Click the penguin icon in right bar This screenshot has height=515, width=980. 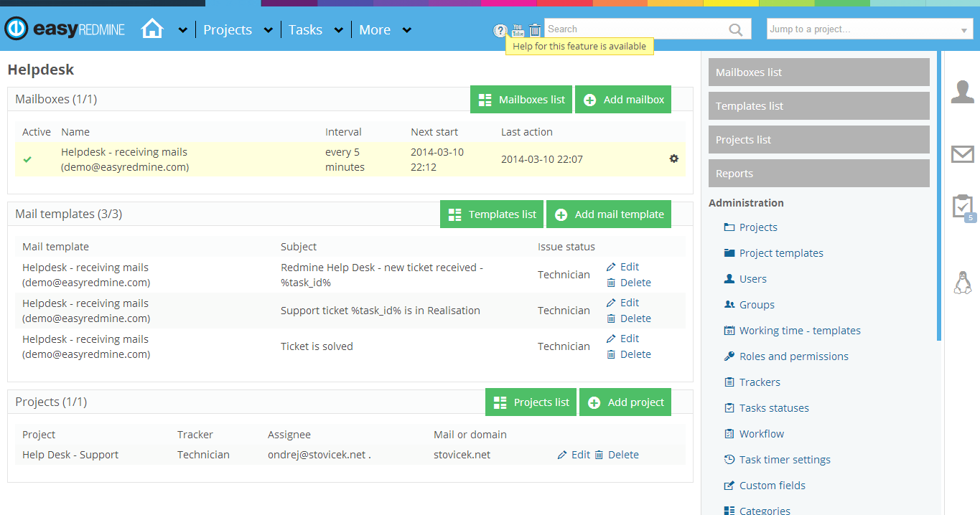[962, 282]
